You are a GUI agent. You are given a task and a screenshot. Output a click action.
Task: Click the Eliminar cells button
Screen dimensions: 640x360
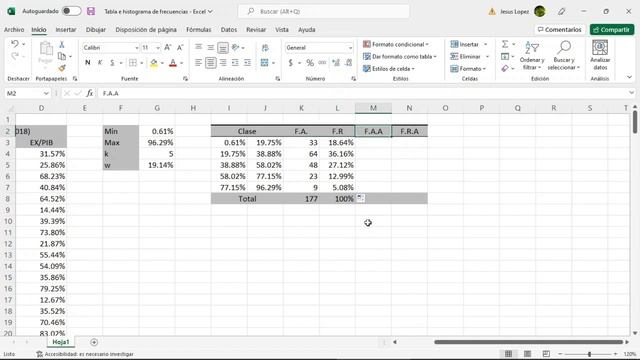(x=466, y=56)
